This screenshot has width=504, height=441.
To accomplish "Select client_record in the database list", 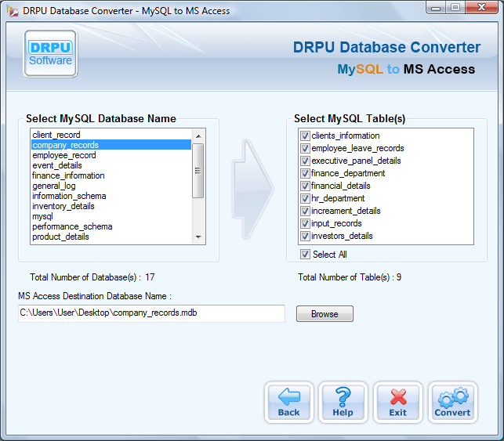I will (111, 135).
